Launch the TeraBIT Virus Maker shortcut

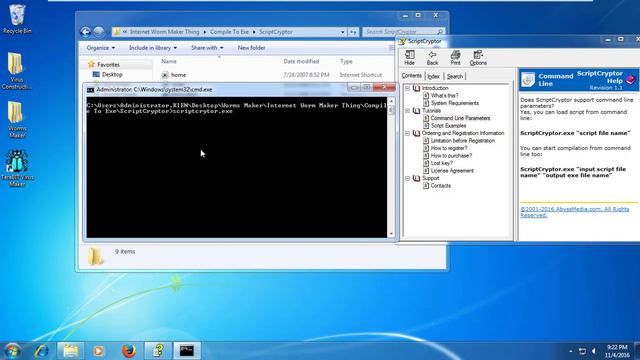17,168
